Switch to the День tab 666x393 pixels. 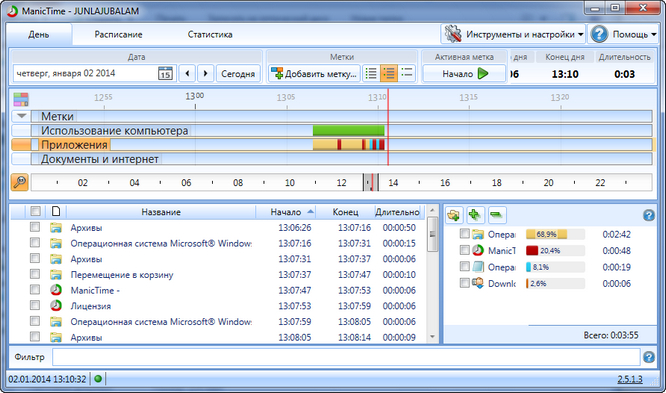coord(39,34)
